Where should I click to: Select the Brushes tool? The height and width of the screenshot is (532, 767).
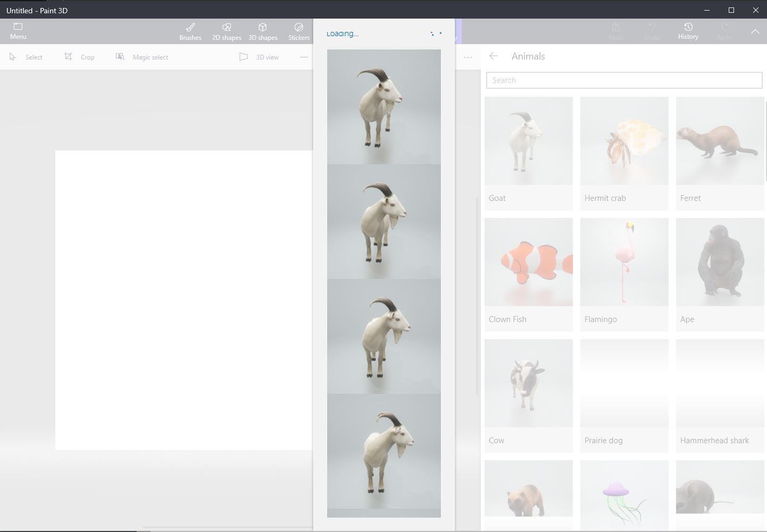190,31
